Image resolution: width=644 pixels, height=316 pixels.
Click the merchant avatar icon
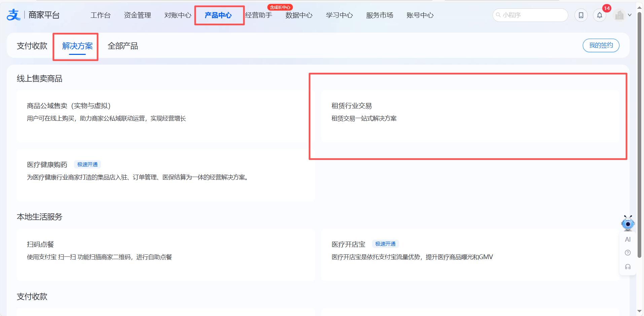619,15
